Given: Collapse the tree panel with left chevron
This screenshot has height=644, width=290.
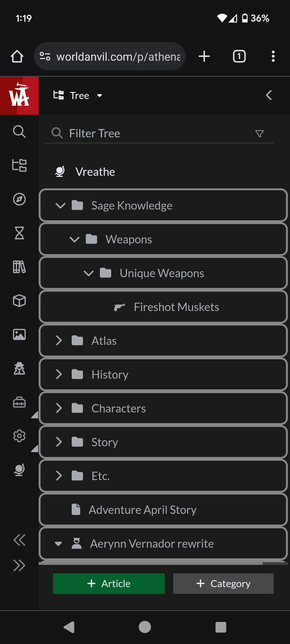Looking at the screenshot, I should click(269, 95).
